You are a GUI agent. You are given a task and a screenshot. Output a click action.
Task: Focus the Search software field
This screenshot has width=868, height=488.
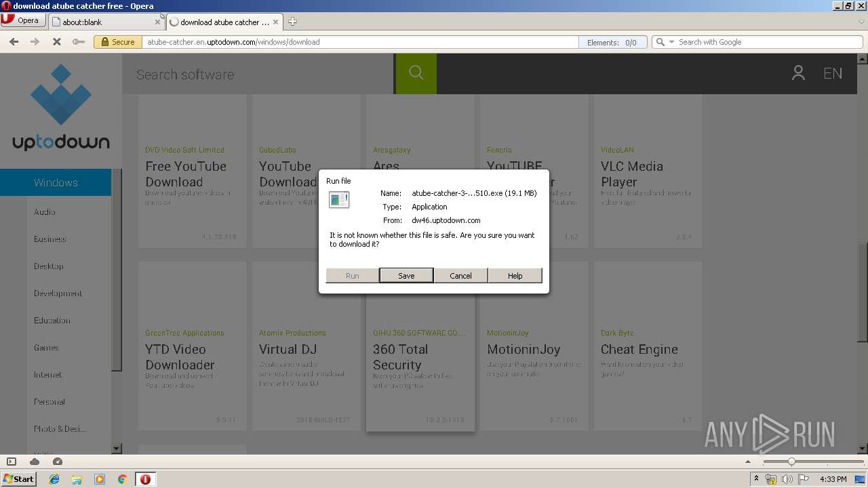tap(258, 75)
